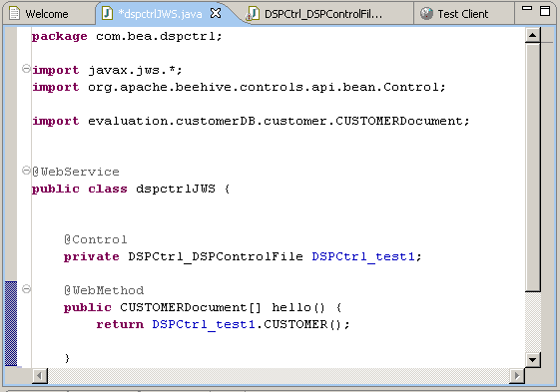Click the vertical scrollbar down arrow

(x=532, y=359)
